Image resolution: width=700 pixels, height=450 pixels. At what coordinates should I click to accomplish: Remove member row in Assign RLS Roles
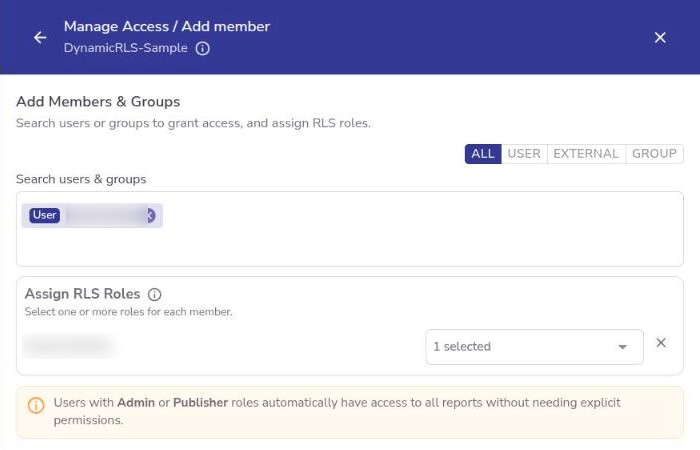pyautogui.click(x=661, y=343)
